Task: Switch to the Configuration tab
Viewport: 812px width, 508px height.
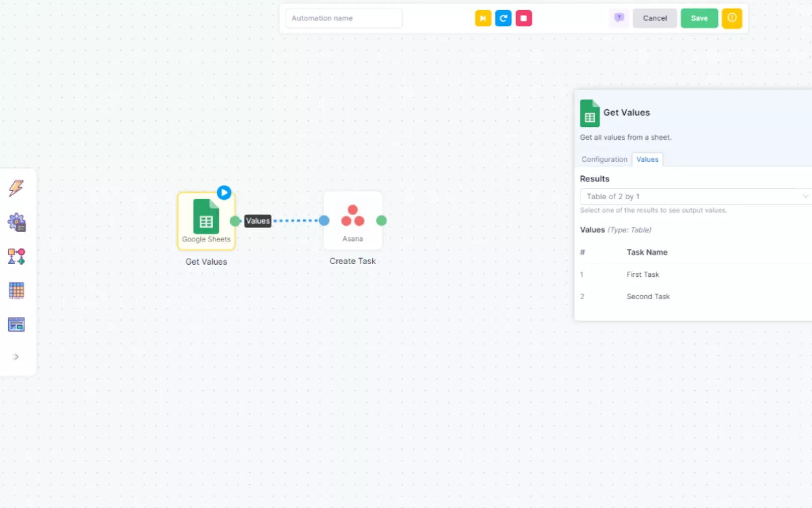Action: [x=604, y=160]
